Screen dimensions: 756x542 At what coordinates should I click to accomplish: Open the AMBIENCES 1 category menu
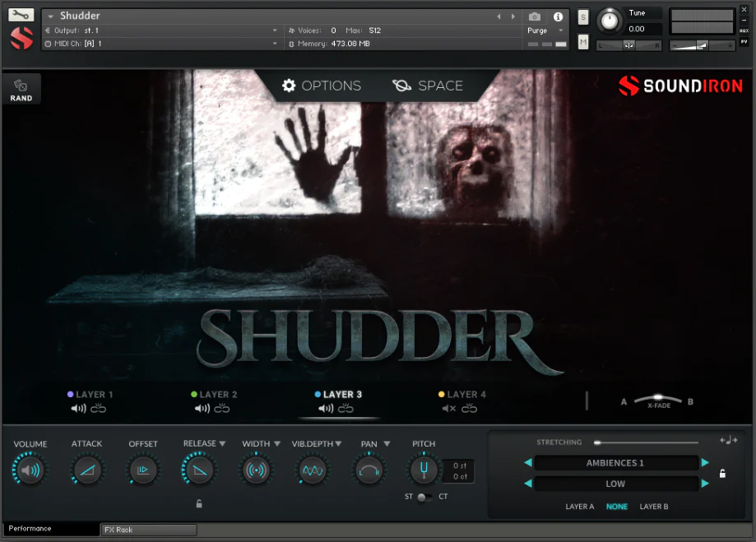click(x=615, y=463)
